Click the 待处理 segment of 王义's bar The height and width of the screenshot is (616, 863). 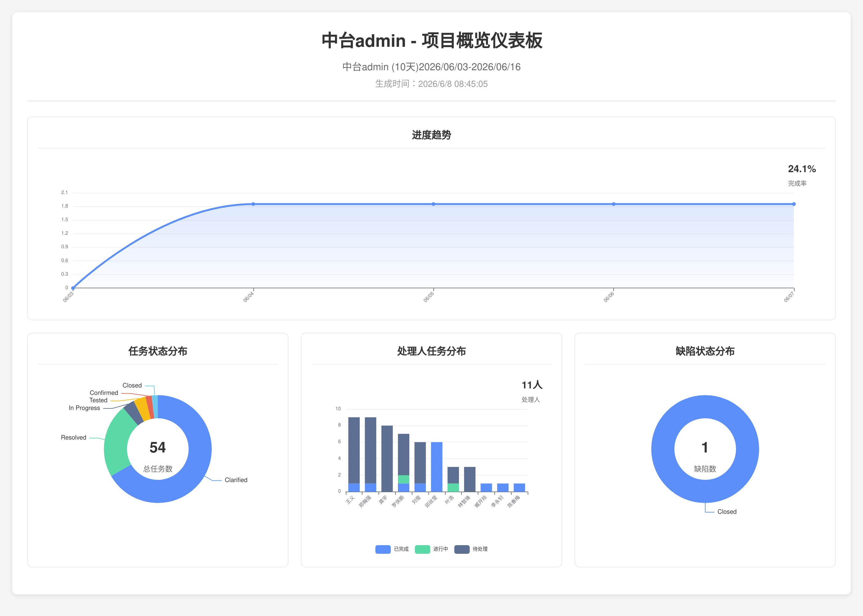coord(354,450)
